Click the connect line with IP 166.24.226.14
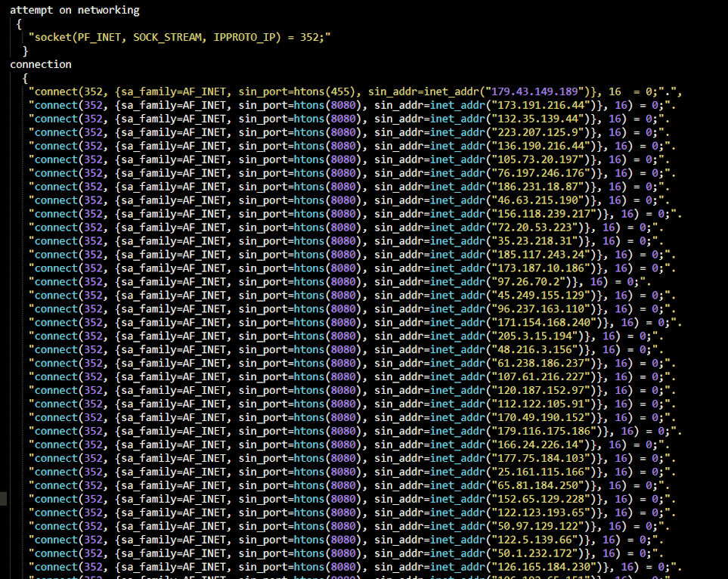 [x=349, y=444]
